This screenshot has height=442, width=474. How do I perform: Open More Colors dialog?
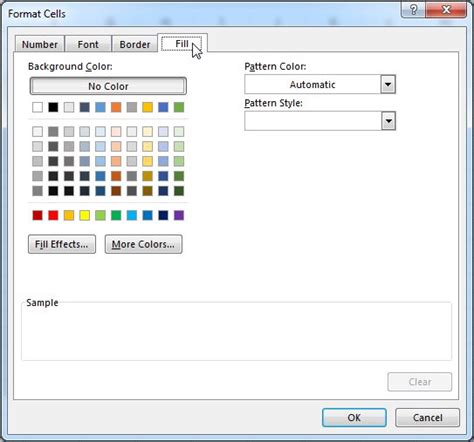[x=143, y=244]
